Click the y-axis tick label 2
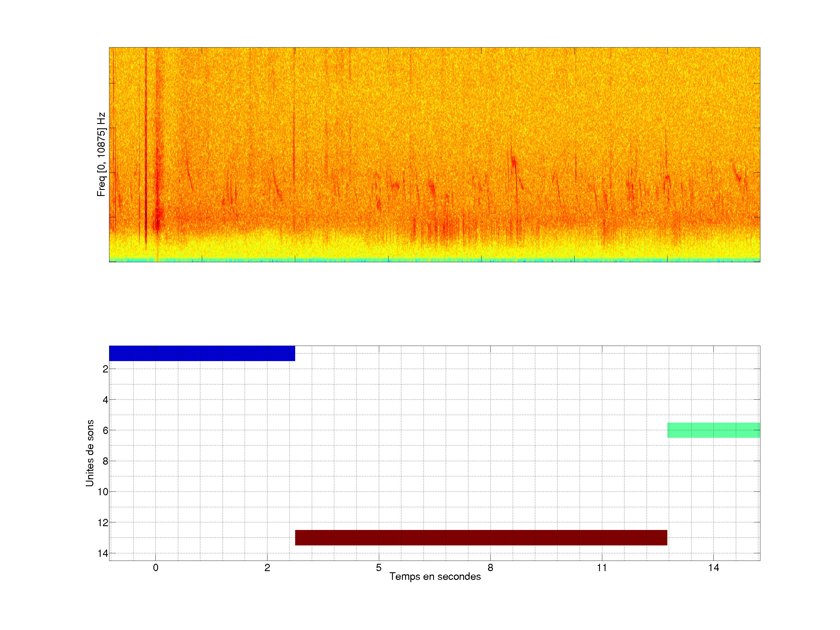This screenshot has width=840, height=630. 105,369
